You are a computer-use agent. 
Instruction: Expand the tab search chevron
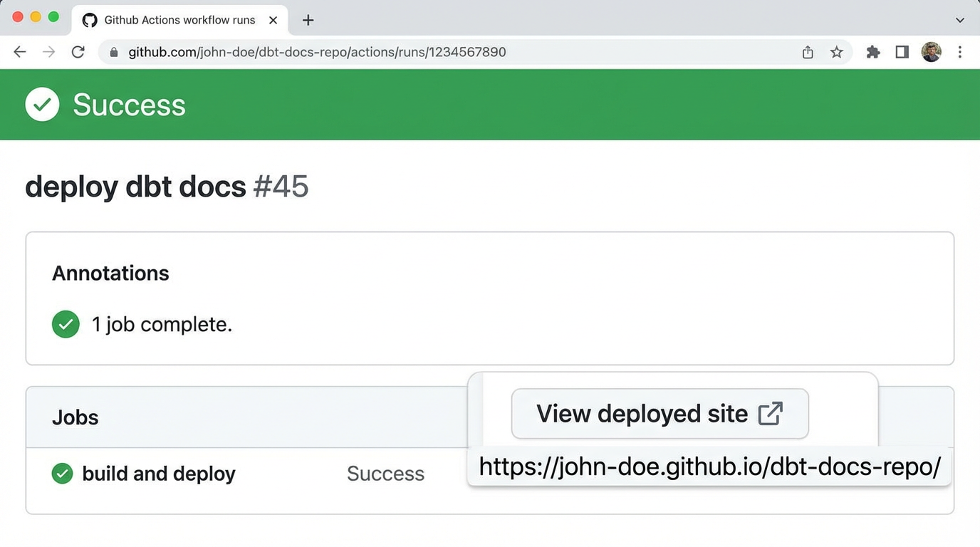tap(960, 20)
